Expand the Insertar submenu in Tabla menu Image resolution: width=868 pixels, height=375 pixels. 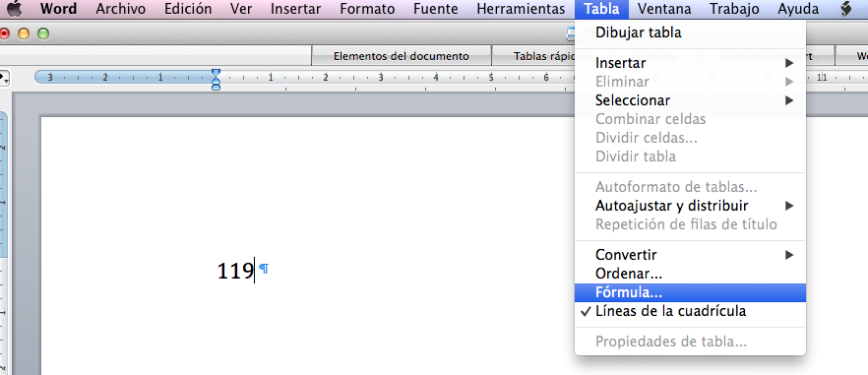pyautogui.click(x=690, y=63)
